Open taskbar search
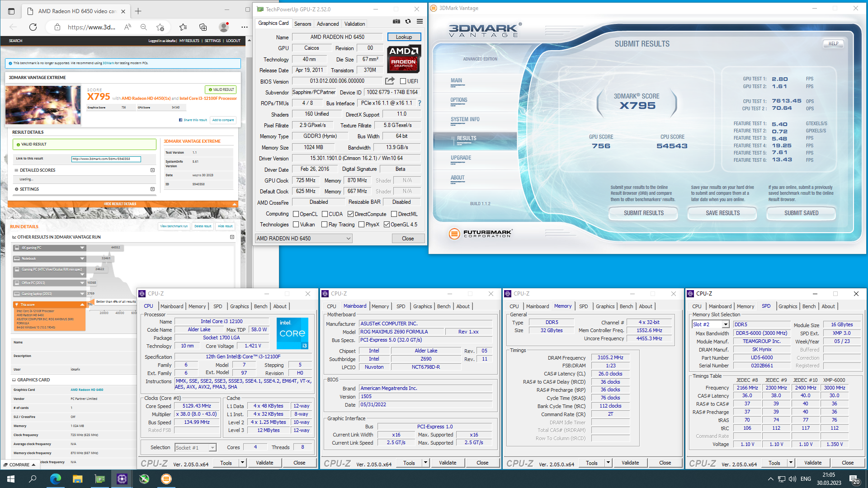Screen dimensions: 868x488 click(x=33, y=479)
